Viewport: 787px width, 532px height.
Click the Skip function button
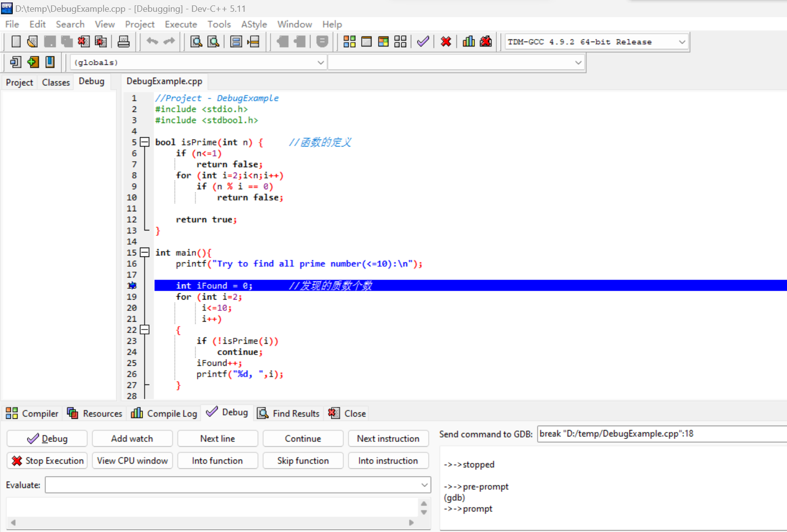click(303, 460)
